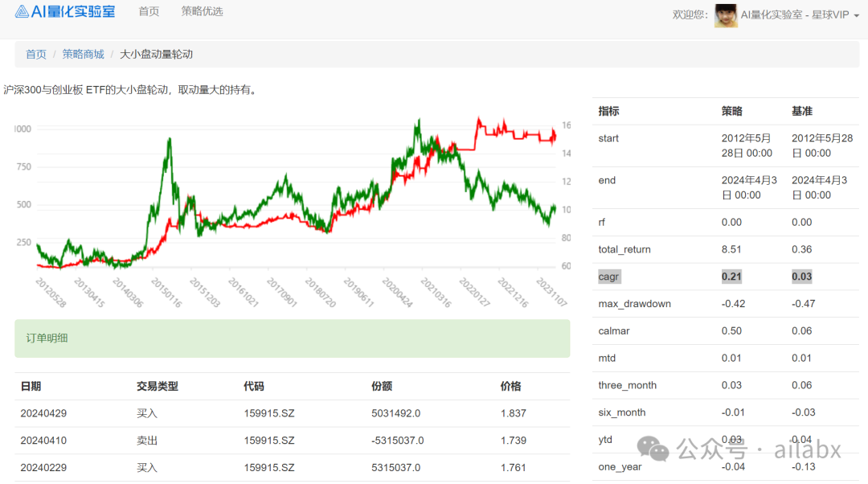The height and width of the screenshot is (484, 868).
Task: Click the 日期 column header
Action: pos(31,387)
